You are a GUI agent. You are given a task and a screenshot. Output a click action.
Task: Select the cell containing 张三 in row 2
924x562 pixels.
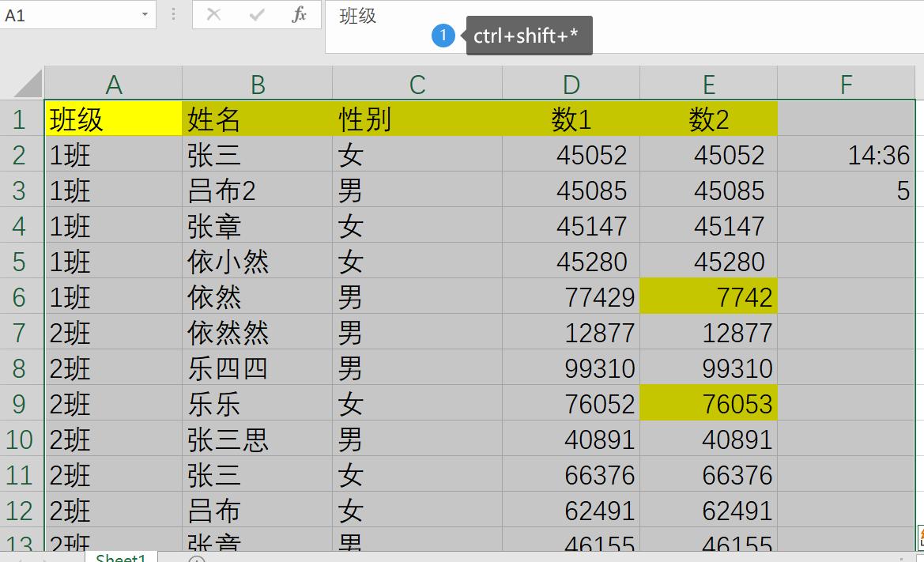[257, 154]
